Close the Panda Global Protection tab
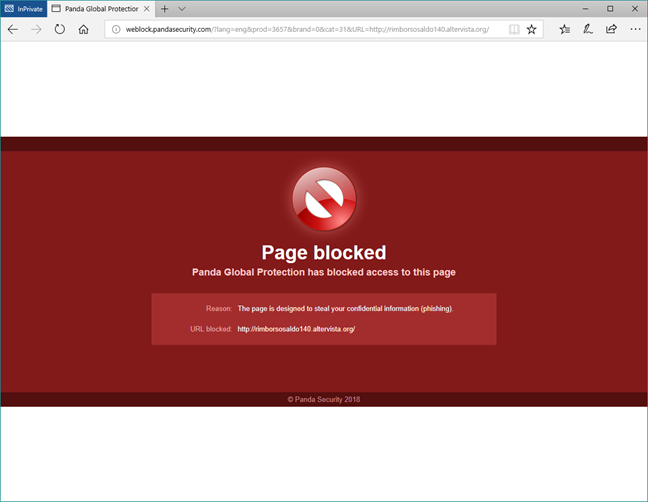This screenshot has height=502, width=648. tap(147, 9)
